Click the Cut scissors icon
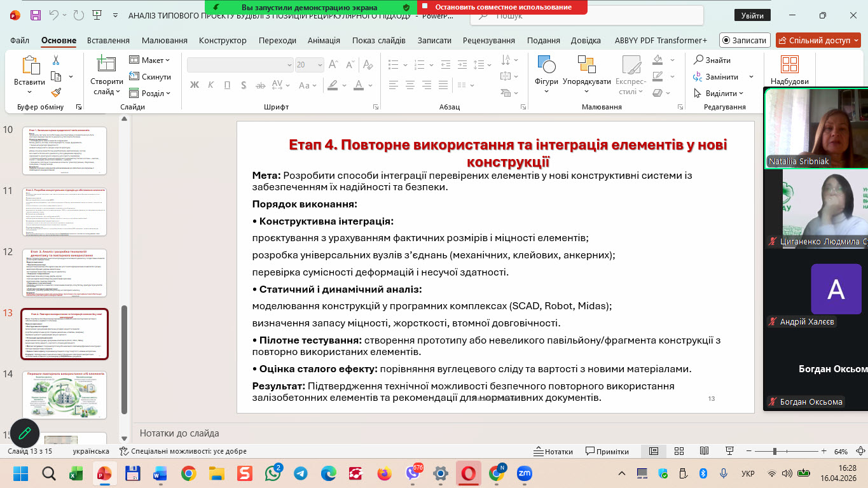The image size is (868, 488). pos(55,60)
